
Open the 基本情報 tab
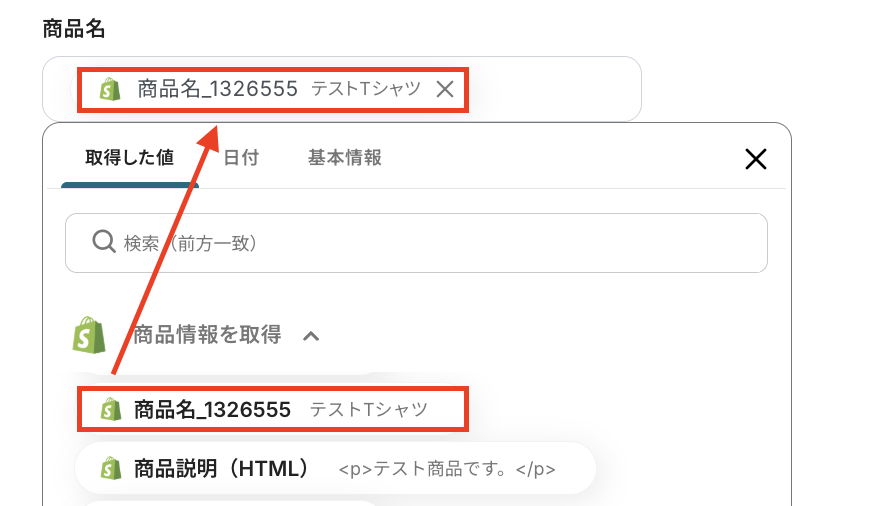[x=344, y=157]
